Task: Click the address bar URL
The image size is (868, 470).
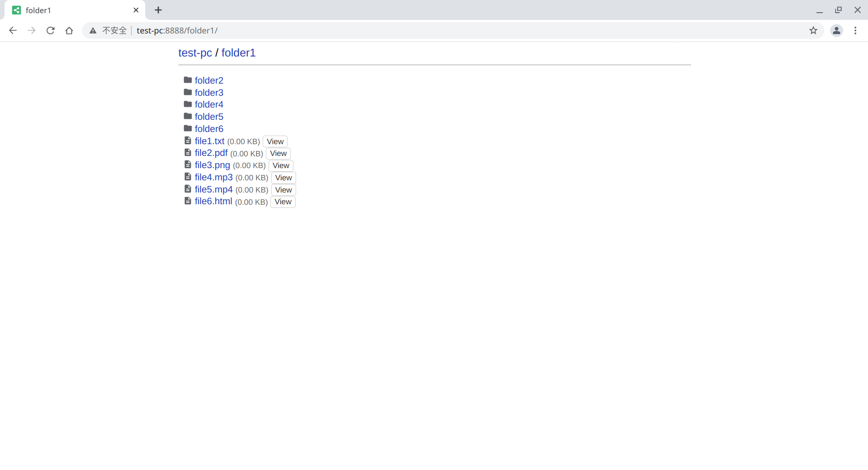Action: [177, 30]
